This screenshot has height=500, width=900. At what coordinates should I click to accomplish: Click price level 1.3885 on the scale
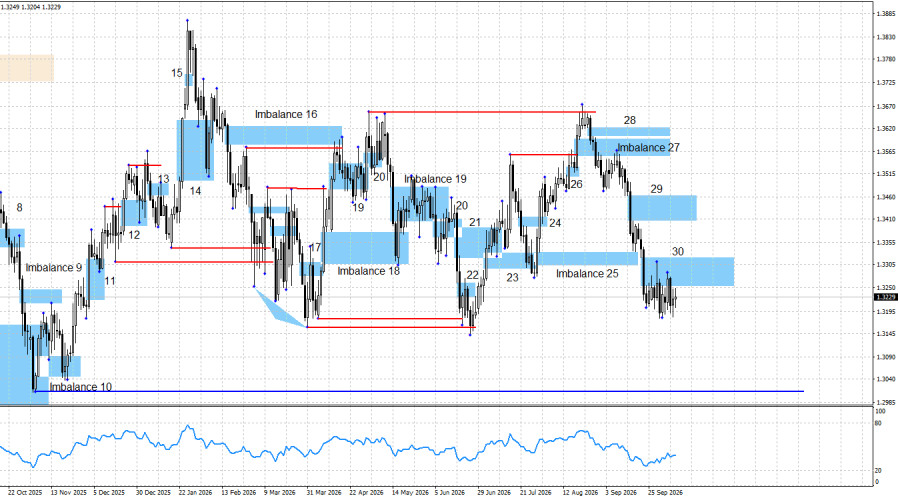point(886,14)
